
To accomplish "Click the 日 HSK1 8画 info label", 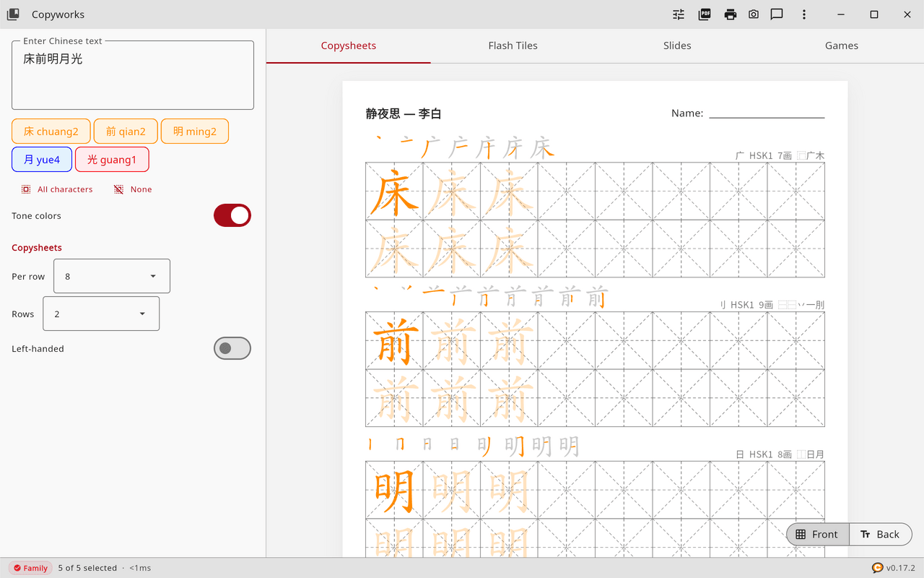I will tap(780, 454).
